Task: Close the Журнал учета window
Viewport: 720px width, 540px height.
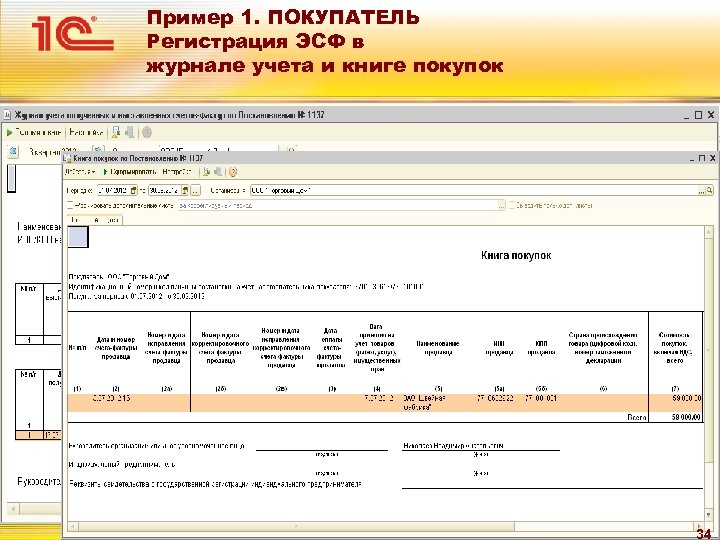Action: [710, 115]
